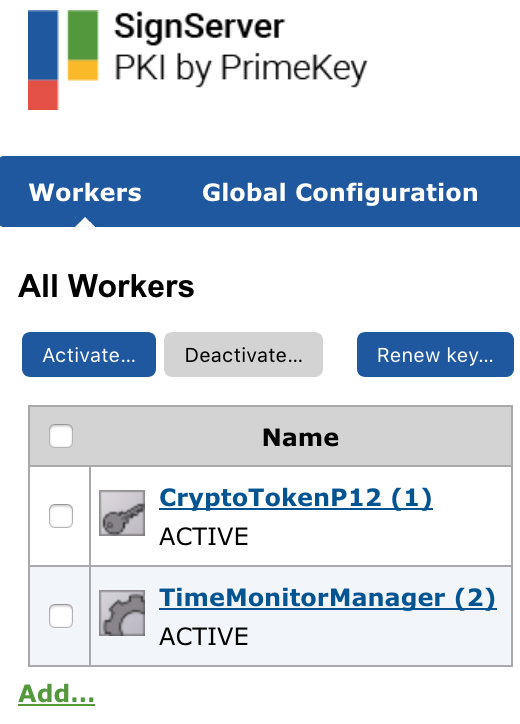Click the gear icon beside TimeMonitorManager
Viewport: 520px width, 724px height.
[x=122, y=613]
